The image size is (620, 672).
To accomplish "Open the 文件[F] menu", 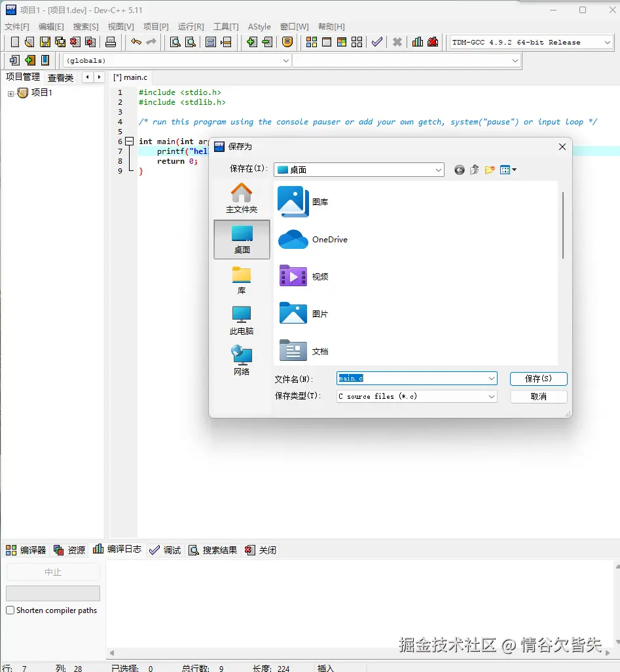I will pos(17,27).
